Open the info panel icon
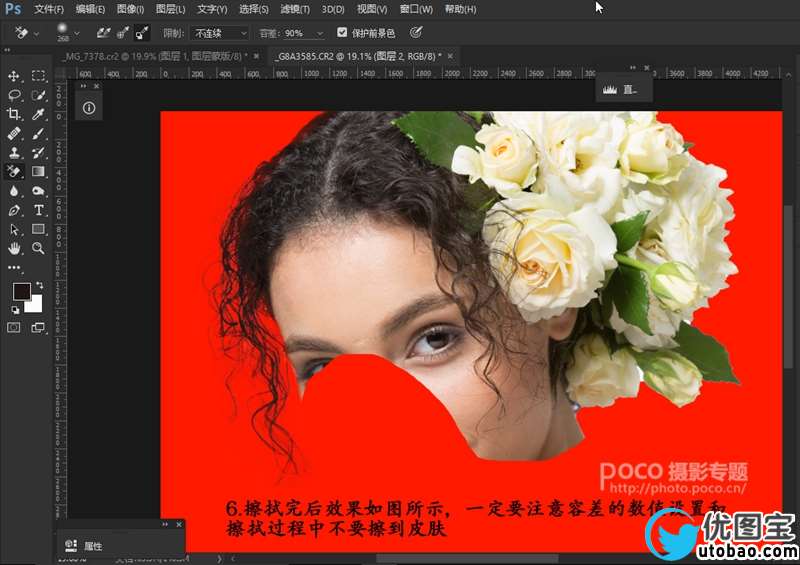The image size is (800, 565). tap(89, 108)
